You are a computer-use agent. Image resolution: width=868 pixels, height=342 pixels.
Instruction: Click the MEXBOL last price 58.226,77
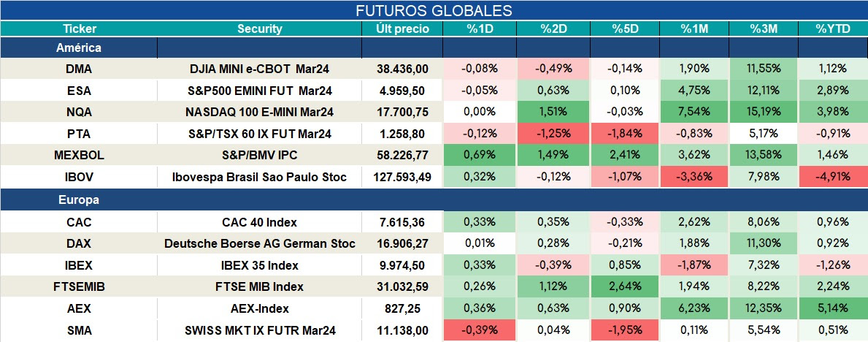click(x=402, y=156)
